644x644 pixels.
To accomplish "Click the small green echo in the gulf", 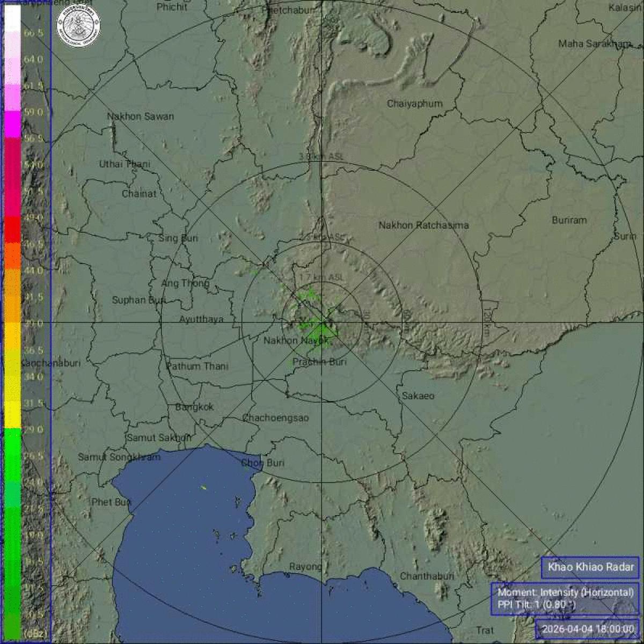I will (204, 488).
